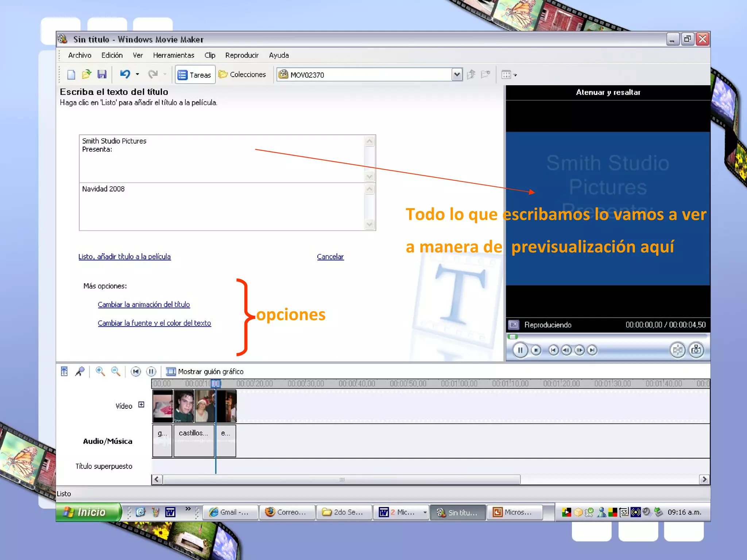Screen dimensions: 747x560
Task: Click 'Listo, añadir título a la película'
Action: coord(124,257)
